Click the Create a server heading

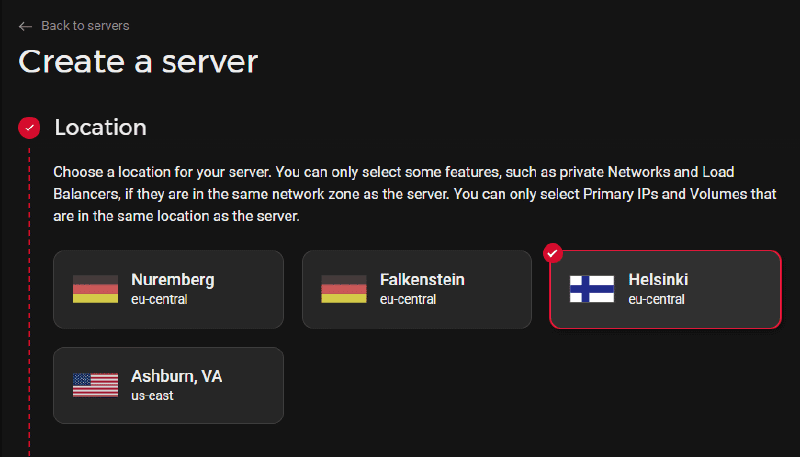(138, 62)
